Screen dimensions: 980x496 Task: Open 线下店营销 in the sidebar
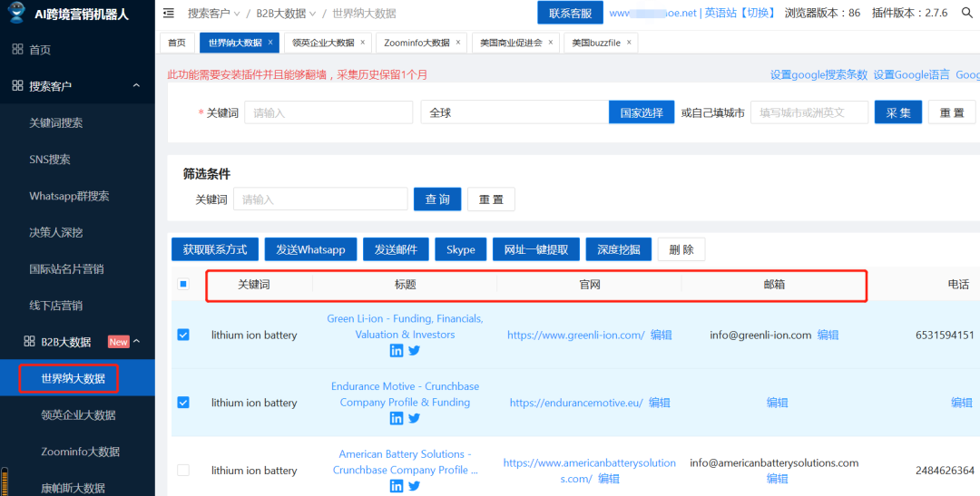point(55,306)
